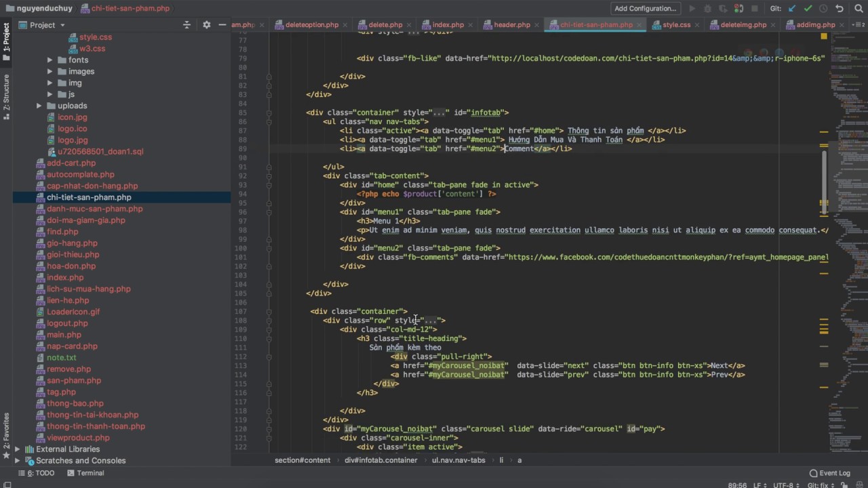Hide the Project panel with minus icon

coord(222,25)
